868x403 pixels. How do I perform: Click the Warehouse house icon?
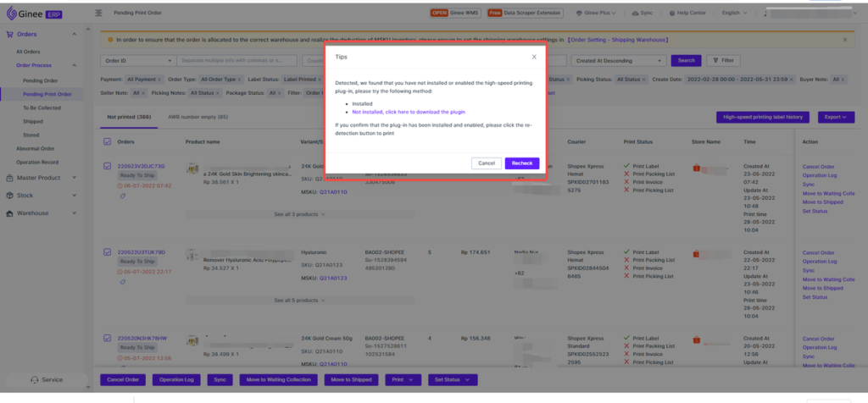pos(9,213)
